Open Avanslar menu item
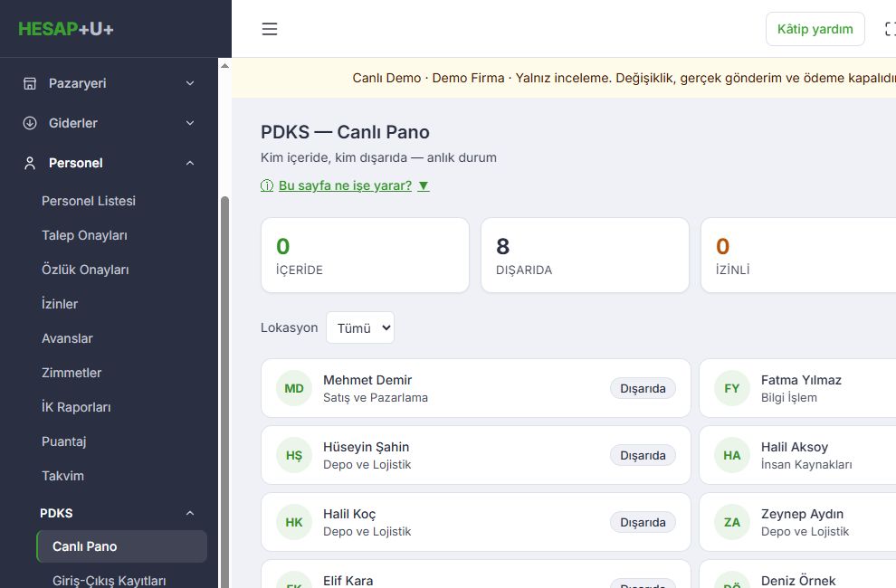Screen dimensions: 896x588 point(67,338)
